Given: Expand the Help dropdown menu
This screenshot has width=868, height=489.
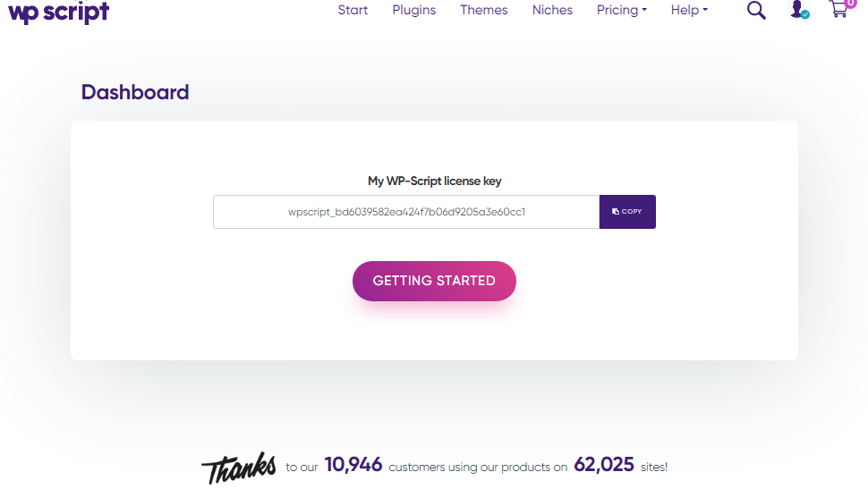Looking at the screenshot, I should pyautogui.click(x=689, y=10).
